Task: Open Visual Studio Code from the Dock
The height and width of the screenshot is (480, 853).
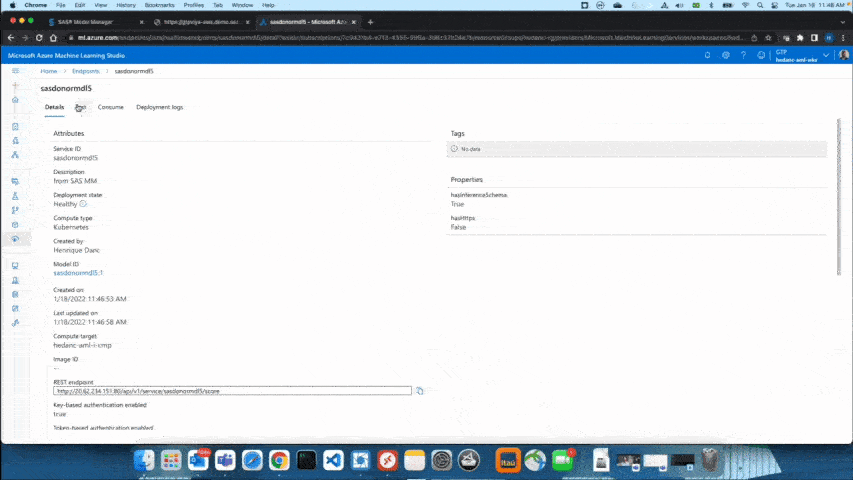Action: click(x=333, y=460)
